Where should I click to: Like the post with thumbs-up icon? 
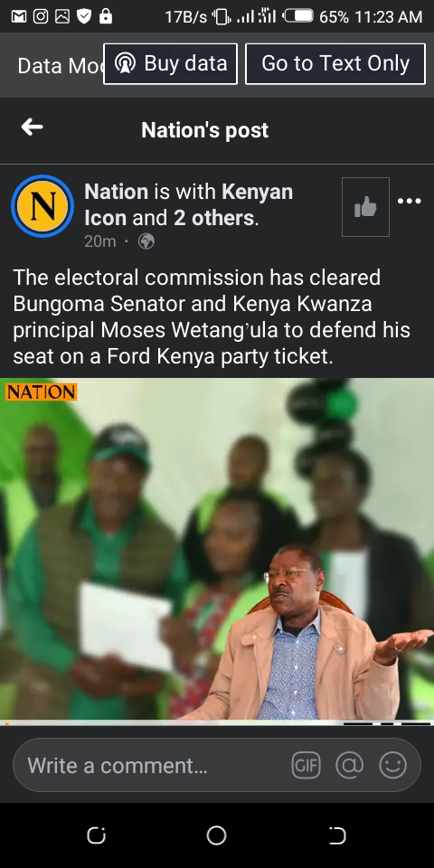point(365,207)
